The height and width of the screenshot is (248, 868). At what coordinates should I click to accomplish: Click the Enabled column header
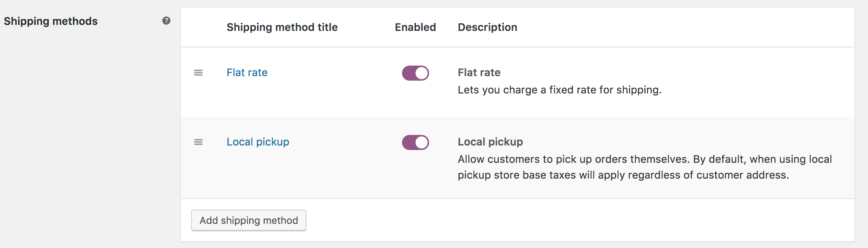tap(415, 27)
